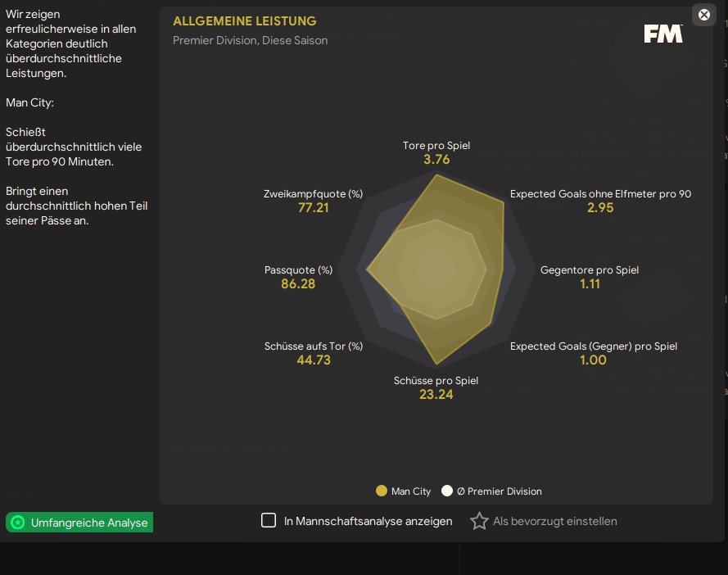Click the FM logo

click(662, 34)
